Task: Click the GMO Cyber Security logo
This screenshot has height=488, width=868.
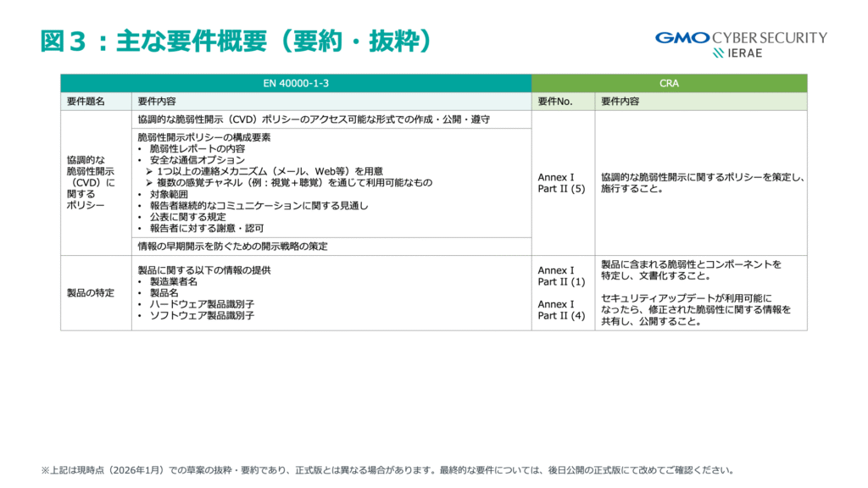Action: pyautogui.click(x=741, y=37)
